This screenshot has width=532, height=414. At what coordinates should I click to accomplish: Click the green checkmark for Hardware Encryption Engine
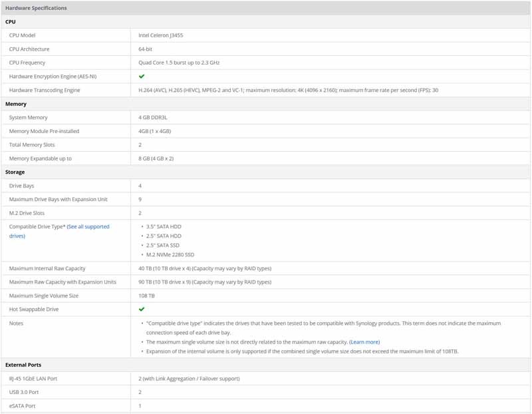142,77
